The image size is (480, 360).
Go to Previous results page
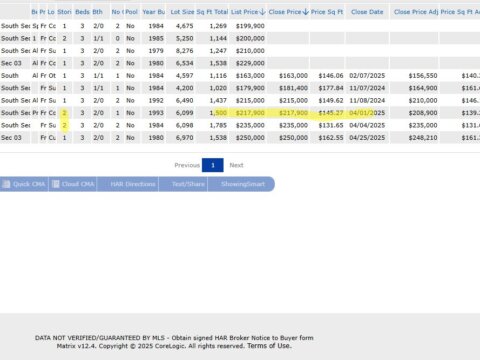(187, 165)
